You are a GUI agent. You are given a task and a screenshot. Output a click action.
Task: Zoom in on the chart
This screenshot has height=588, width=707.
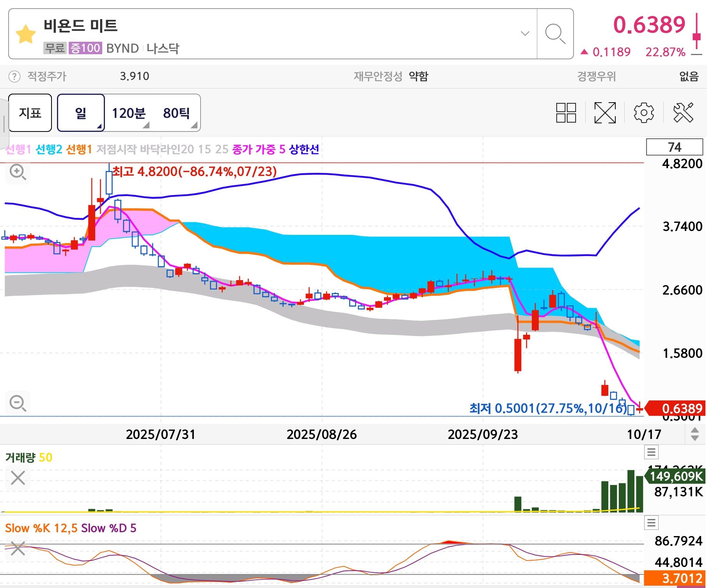click(x=18, y=172)
